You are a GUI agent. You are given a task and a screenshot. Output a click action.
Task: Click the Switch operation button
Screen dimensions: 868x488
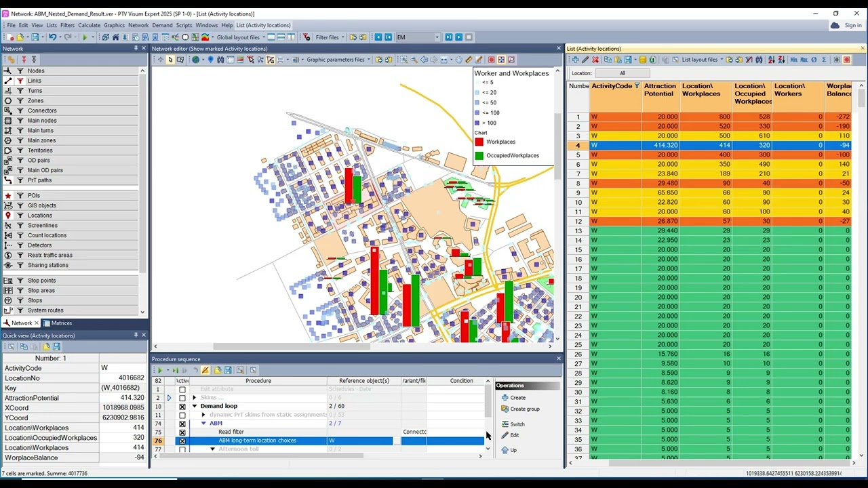513,424
